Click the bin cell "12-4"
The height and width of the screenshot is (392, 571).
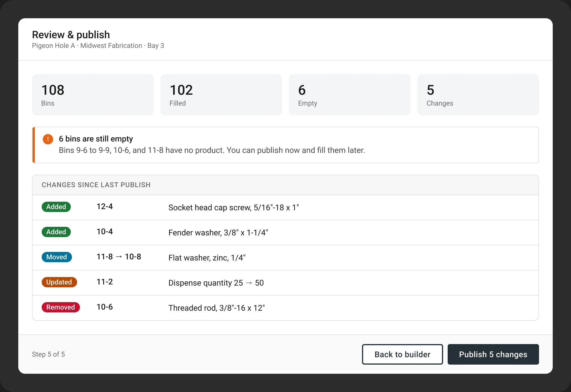[105, 207]
